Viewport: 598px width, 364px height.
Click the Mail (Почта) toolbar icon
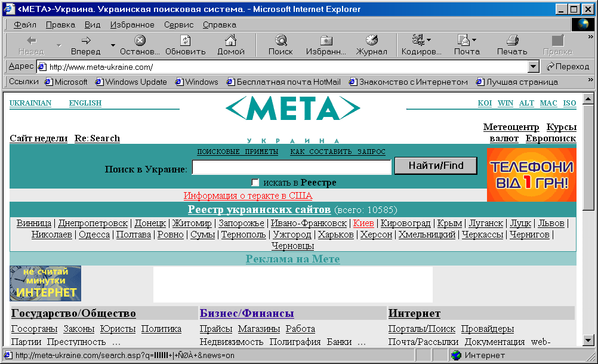(x=463, y=39)
